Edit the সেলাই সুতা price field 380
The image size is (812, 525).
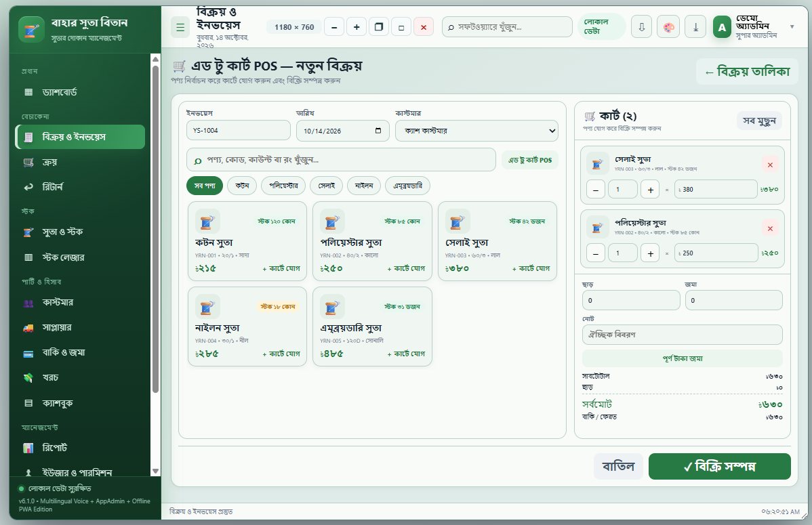pos(716,190)
